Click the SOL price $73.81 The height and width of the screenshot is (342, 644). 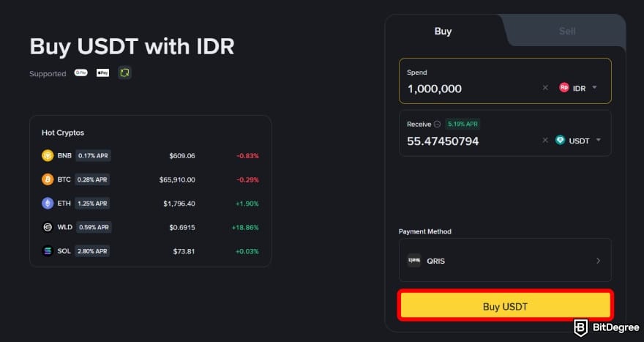pos(184,251)
